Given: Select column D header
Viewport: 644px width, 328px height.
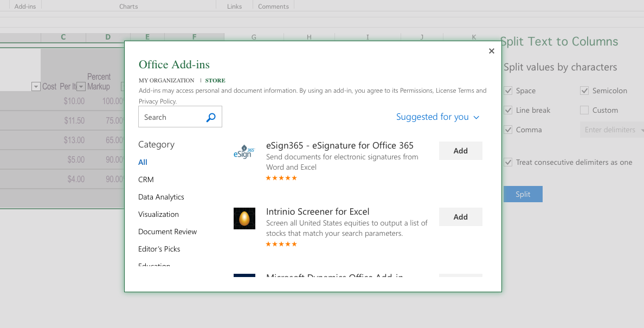Looking at the screenshot, I should 108,37.
